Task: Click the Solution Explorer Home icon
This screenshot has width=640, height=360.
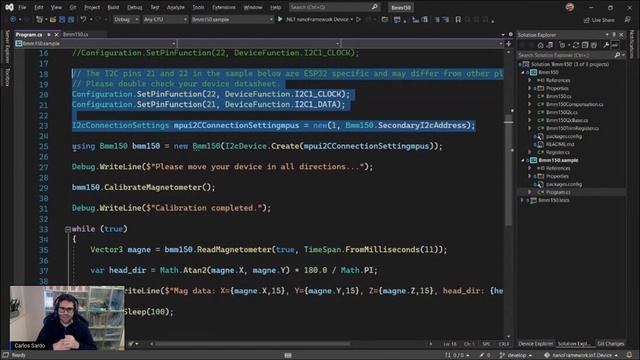Action: (x=540, y=45)
